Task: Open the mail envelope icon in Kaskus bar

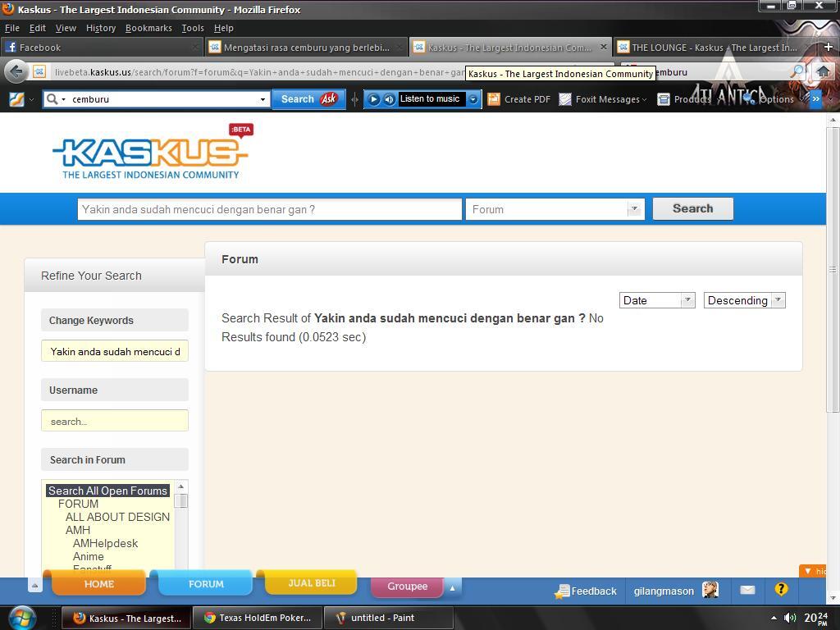Action: (747, 590)
